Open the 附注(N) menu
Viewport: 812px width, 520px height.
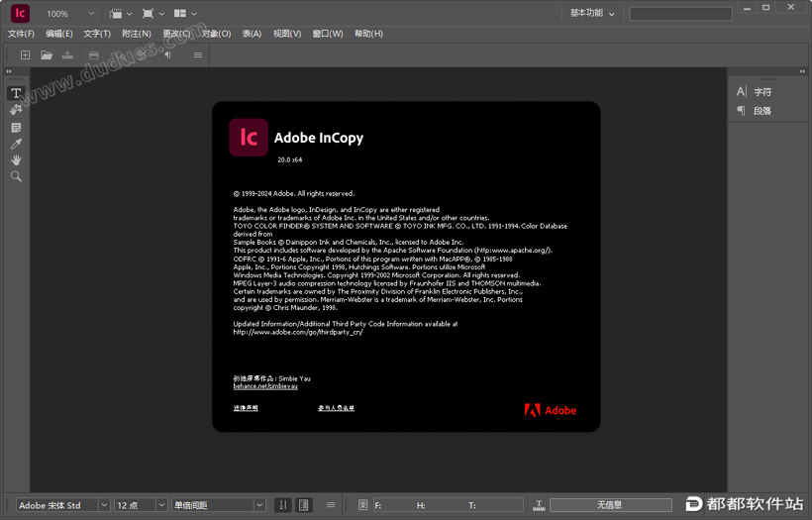tap(137, 34)
